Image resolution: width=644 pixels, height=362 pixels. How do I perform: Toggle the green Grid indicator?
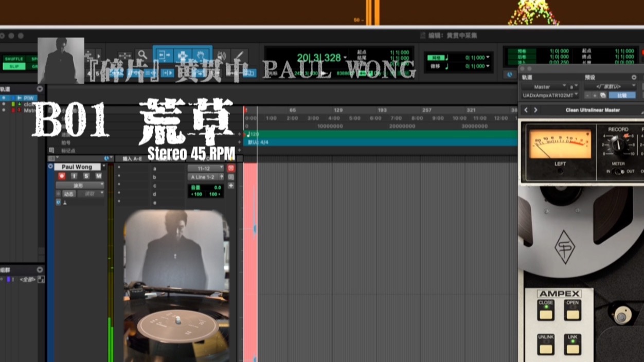(x=436, y=58)
